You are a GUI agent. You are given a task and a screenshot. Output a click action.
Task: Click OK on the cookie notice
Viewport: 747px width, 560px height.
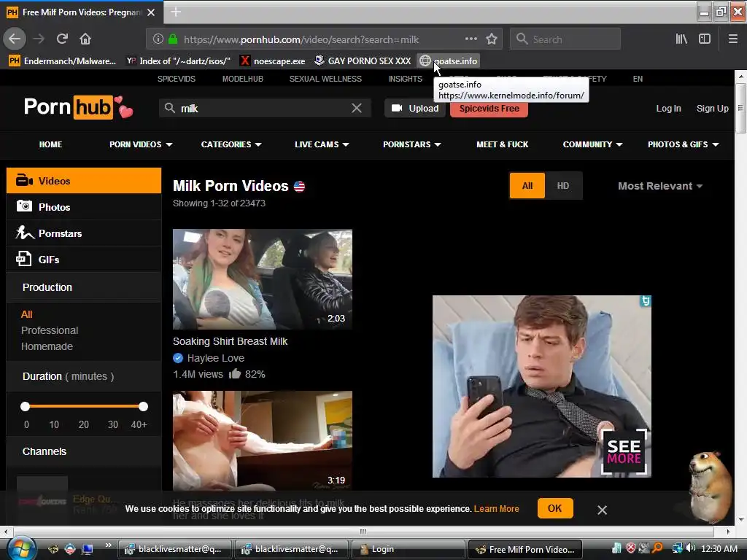point(554,508)
